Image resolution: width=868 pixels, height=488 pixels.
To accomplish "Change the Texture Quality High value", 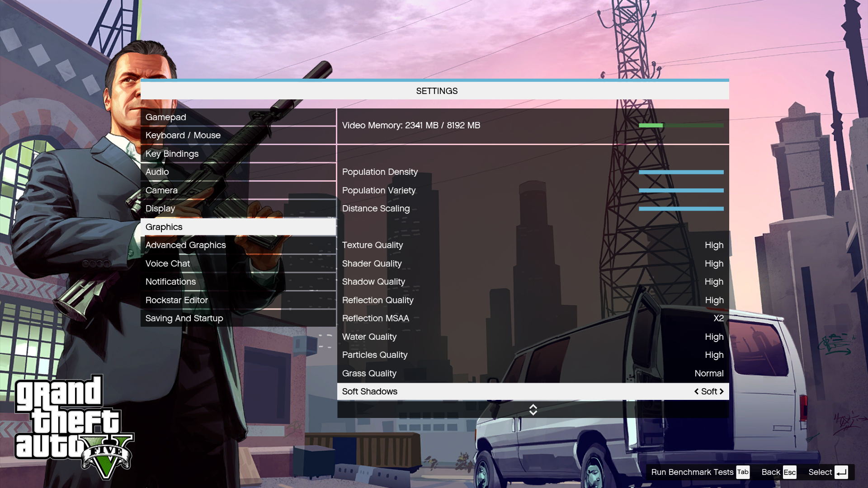I will 714,245.
